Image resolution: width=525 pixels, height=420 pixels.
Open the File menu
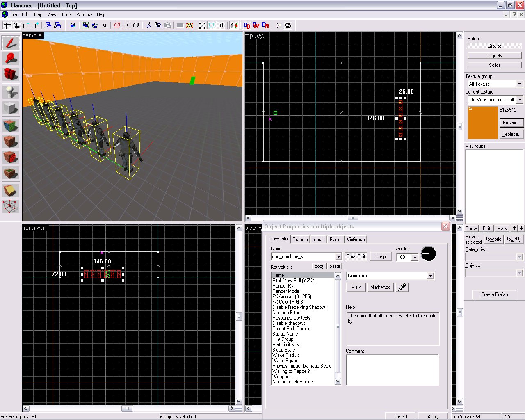pyautogui.click(x=14, y=14)
